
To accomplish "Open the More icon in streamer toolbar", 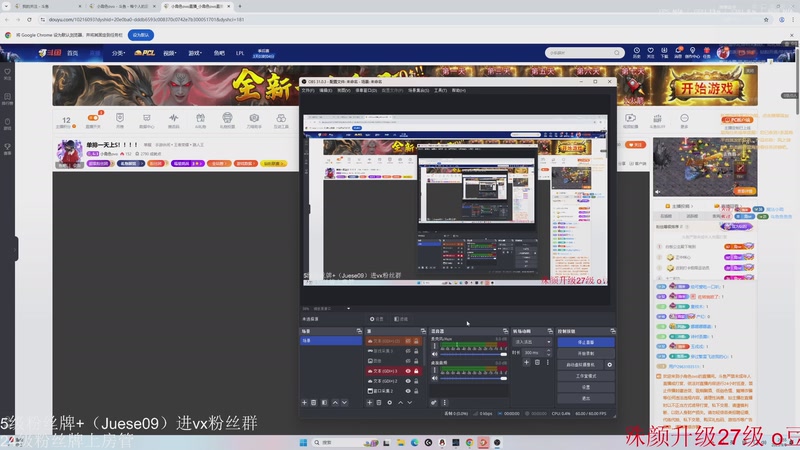I will [684, 120].
